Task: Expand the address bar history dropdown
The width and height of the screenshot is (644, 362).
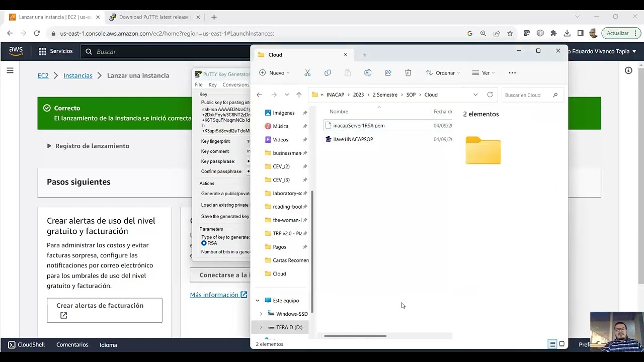Action: pyautogui.click(x=475, y=95)
